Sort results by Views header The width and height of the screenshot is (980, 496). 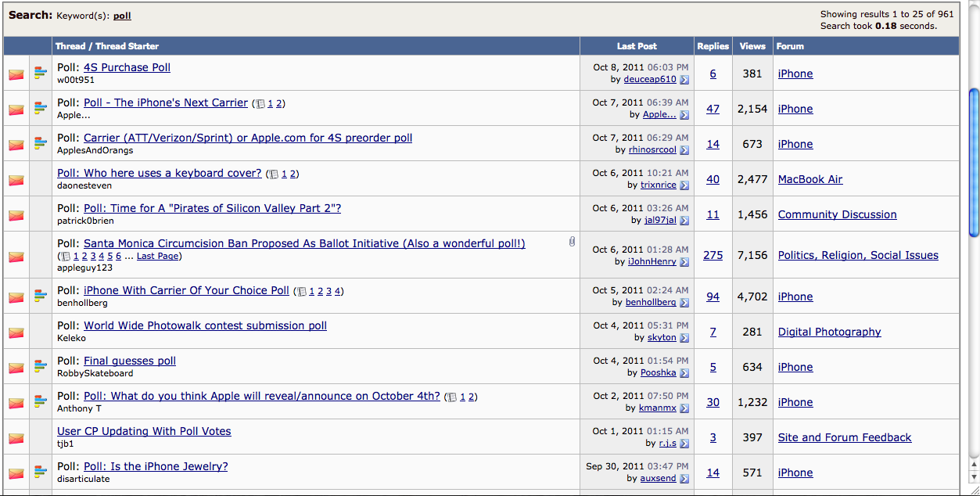click(752, 46)
